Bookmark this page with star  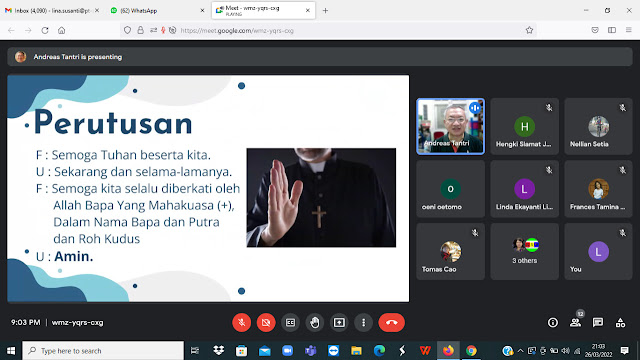[x=529, y=30]
